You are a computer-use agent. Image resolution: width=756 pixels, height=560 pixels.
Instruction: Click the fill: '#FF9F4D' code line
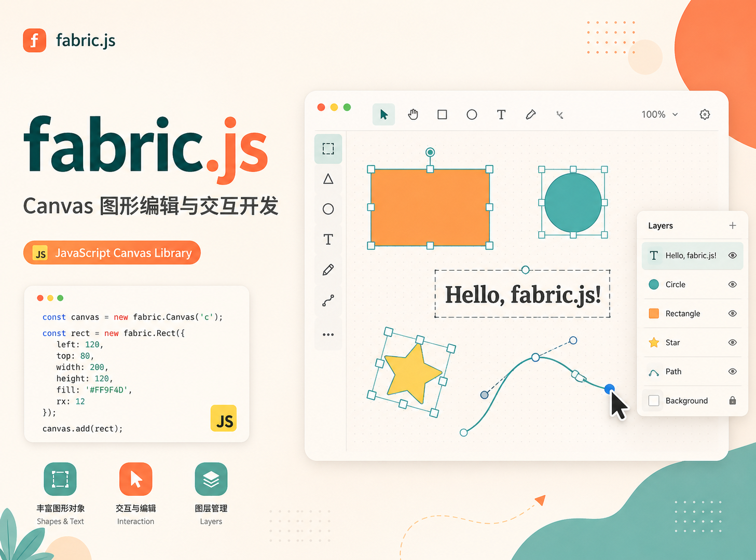(x=94, y=390)
